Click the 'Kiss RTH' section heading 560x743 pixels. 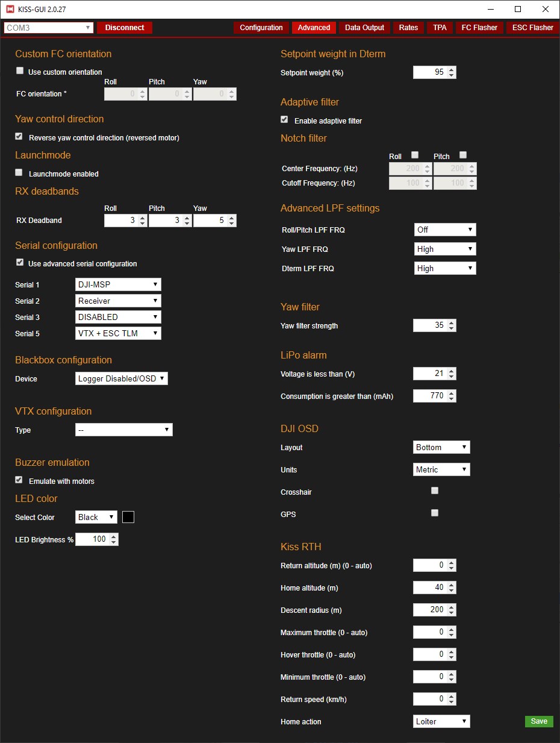click(x=301, y=547)
